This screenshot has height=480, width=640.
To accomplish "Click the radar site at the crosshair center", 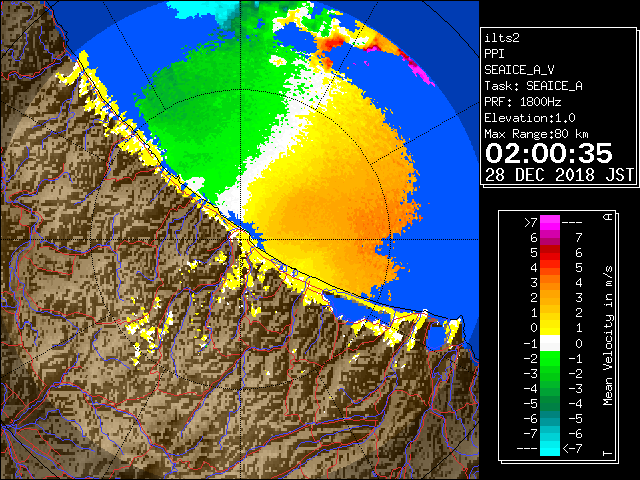I will [241, 239].
